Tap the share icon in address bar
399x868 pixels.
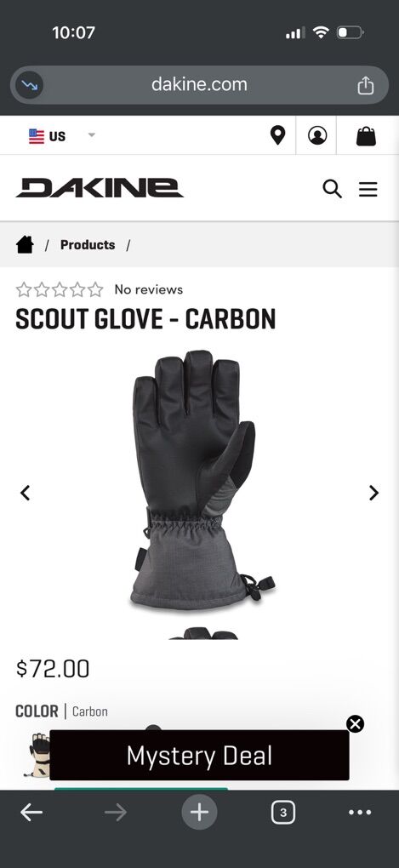365,85
